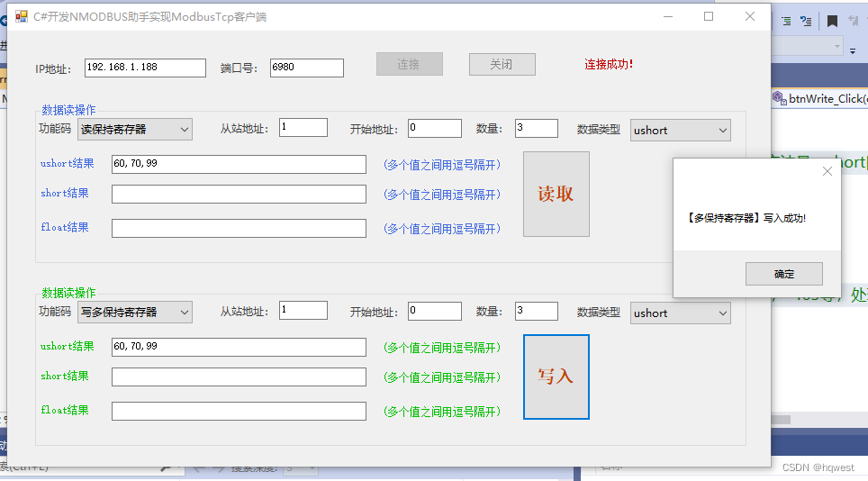The width and height of the screenshot is (868, 481).
Task: Click the 关闭 button
Action: 502,64
